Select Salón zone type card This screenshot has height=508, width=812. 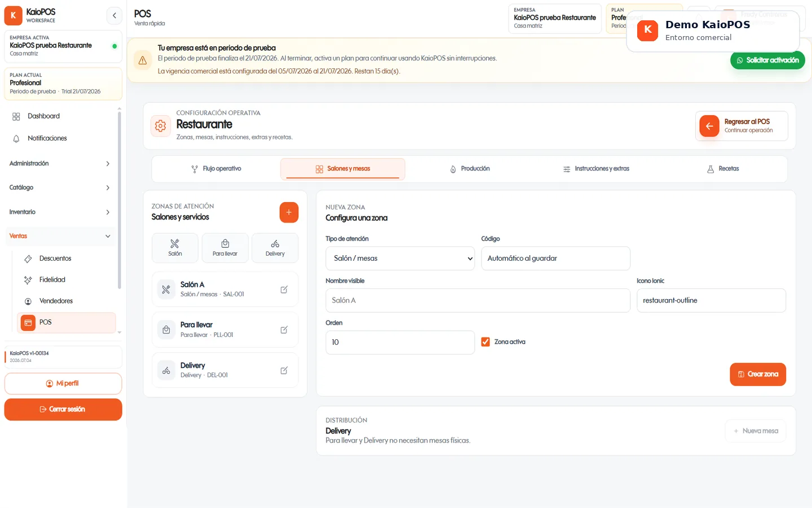[175, 248]
